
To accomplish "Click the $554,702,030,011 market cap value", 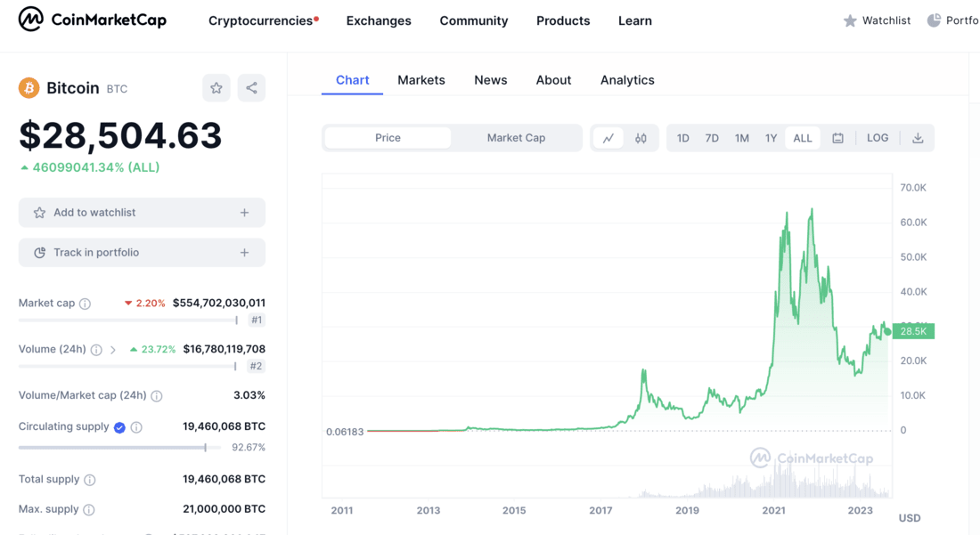I will (219, 304).
